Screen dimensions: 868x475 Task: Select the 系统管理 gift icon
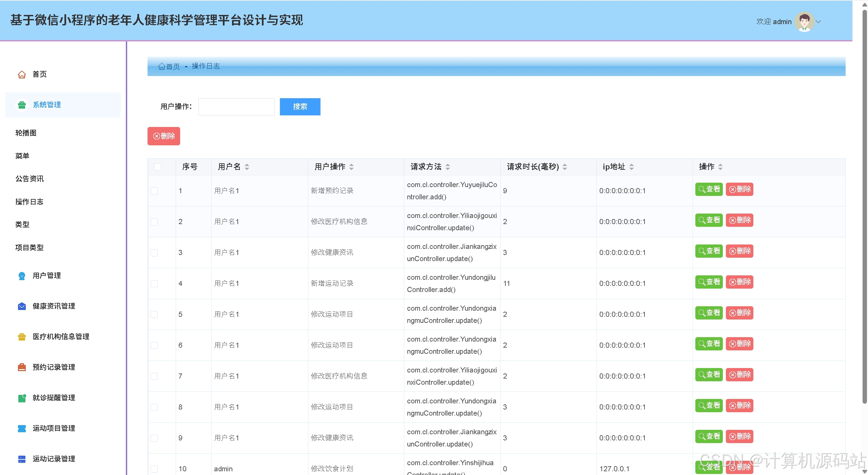(x=22, y=105)
